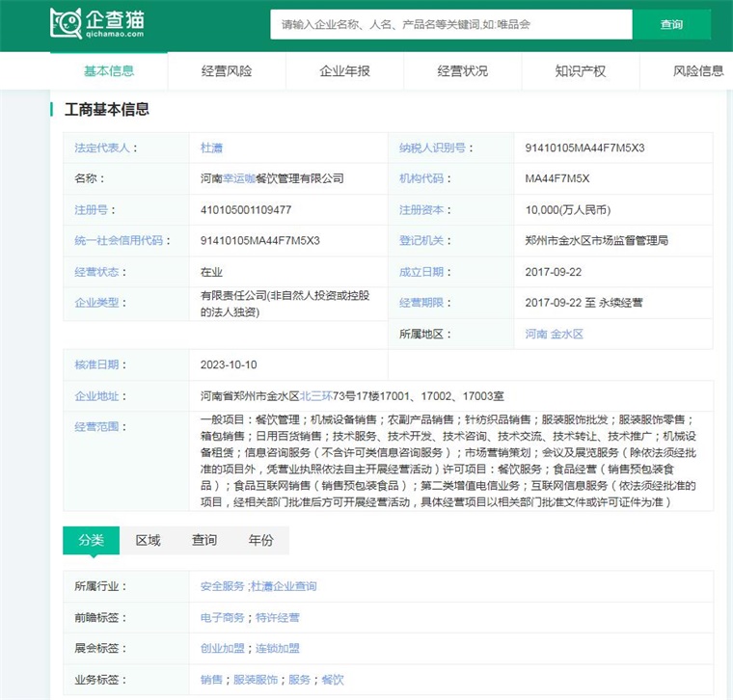The image size is (733, 700).
Task: Switch to the 经营风险 tab
Action: click(227, 71)
